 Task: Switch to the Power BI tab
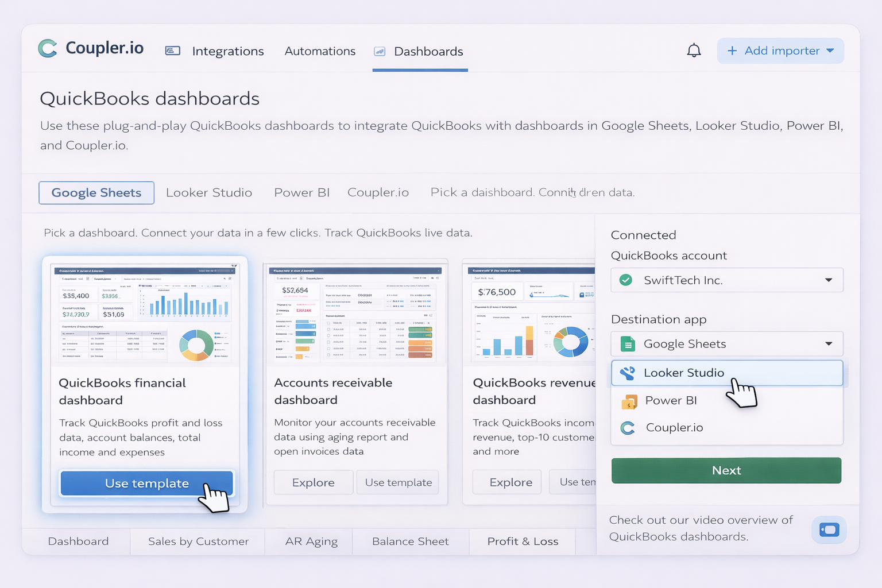click(302, 193)
